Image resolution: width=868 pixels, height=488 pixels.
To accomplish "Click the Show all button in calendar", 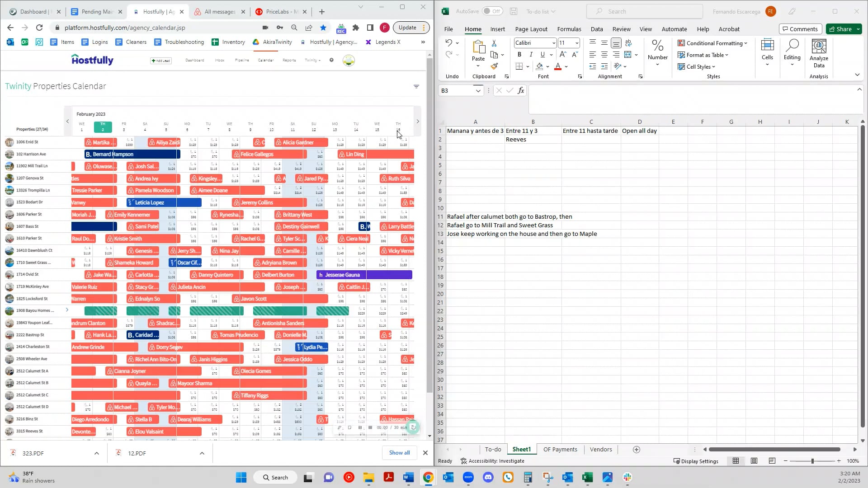I will [x=399, y=452].
